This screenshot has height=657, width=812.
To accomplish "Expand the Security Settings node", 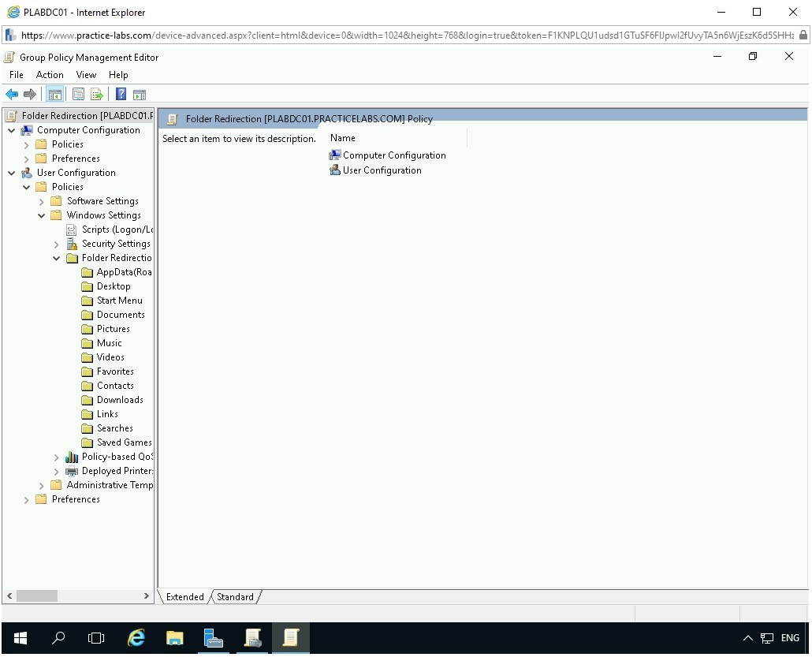I will pyautogui.click(x=57, y=244).
